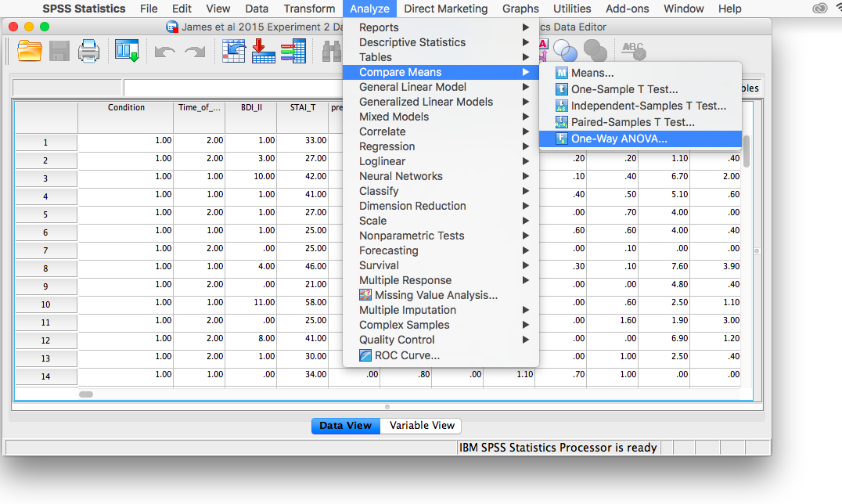Expand the Correlate submenu
Screen dimensions: 842x504
pyautogui.click(x=441, y=131)
